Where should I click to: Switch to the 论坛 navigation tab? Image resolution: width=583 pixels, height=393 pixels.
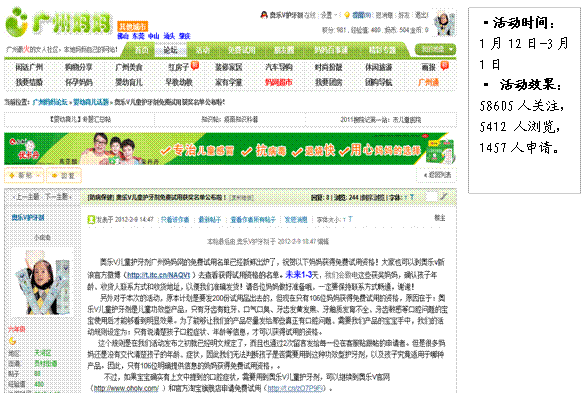coord(170,50)
